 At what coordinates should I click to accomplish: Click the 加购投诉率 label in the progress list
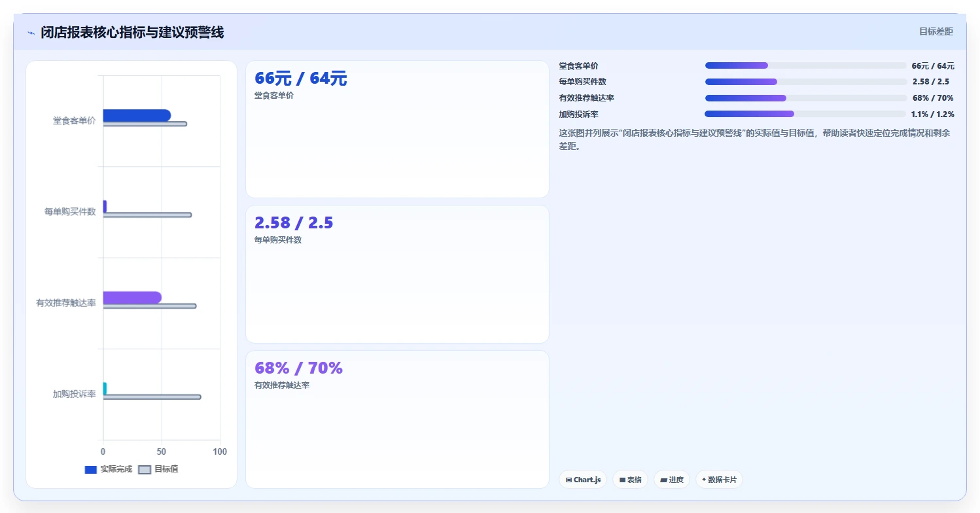(578, 114)
